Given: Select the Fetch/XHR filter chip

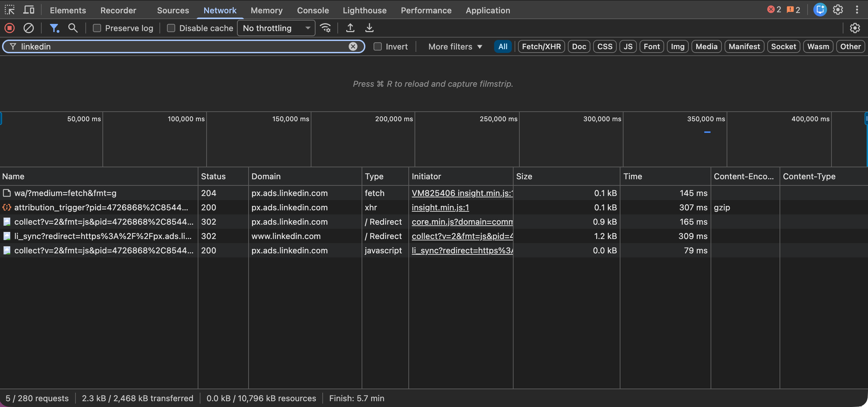Looking at the screenshot, I should (541, 46).
